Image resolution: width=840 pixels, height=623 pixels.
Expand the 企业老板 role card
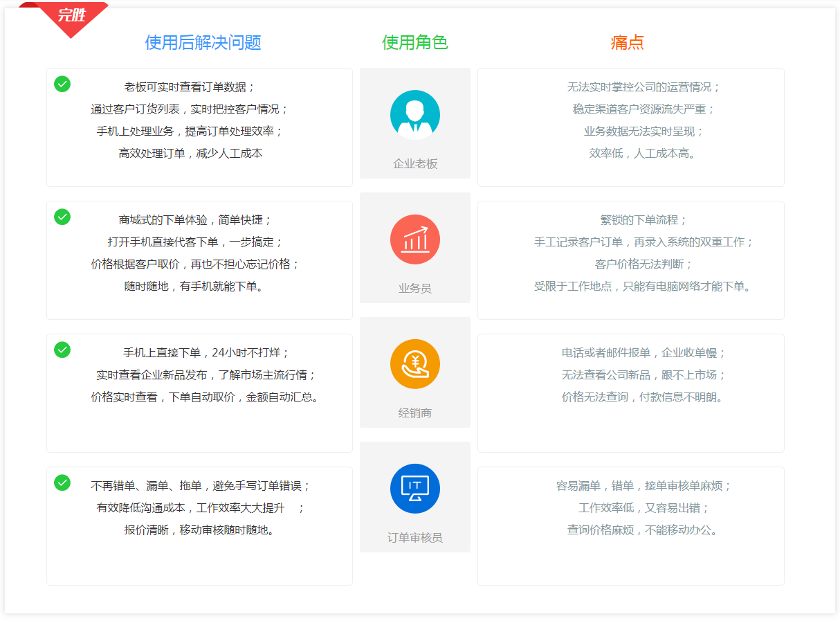tap(414, 125)
